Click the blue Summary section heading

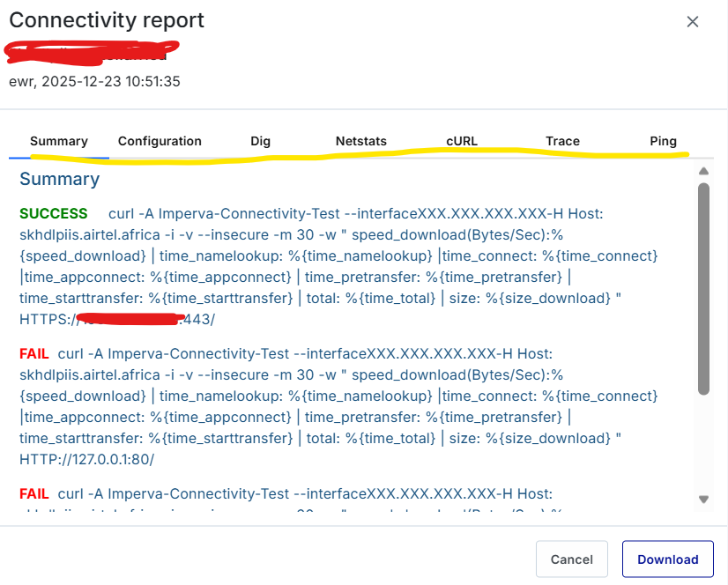click(x=59, y=179)
